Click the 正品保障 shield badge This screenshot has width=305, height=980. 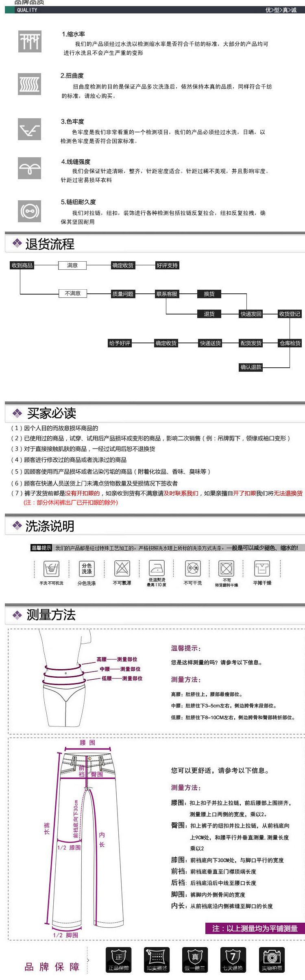(x=118, y=960)
